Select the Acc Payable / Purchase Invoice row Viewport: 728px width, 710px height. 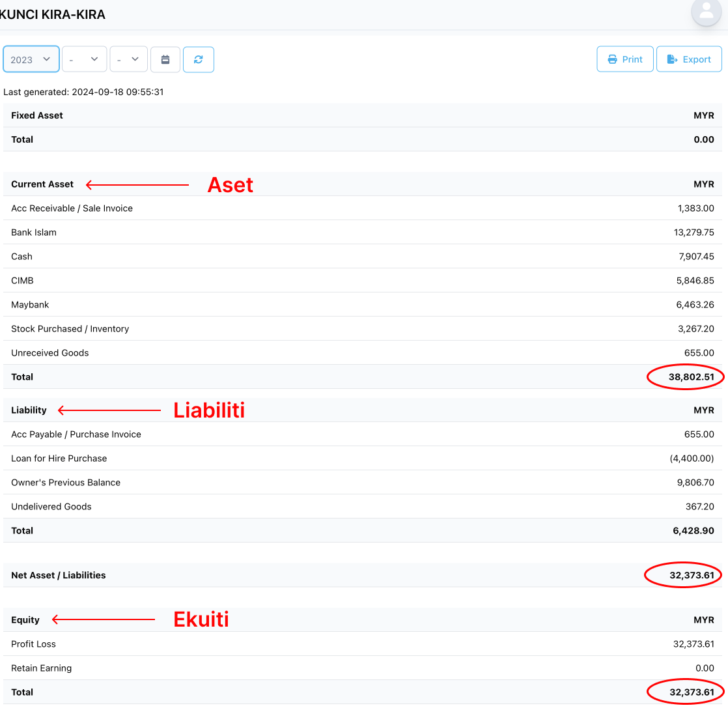[363, 434]
